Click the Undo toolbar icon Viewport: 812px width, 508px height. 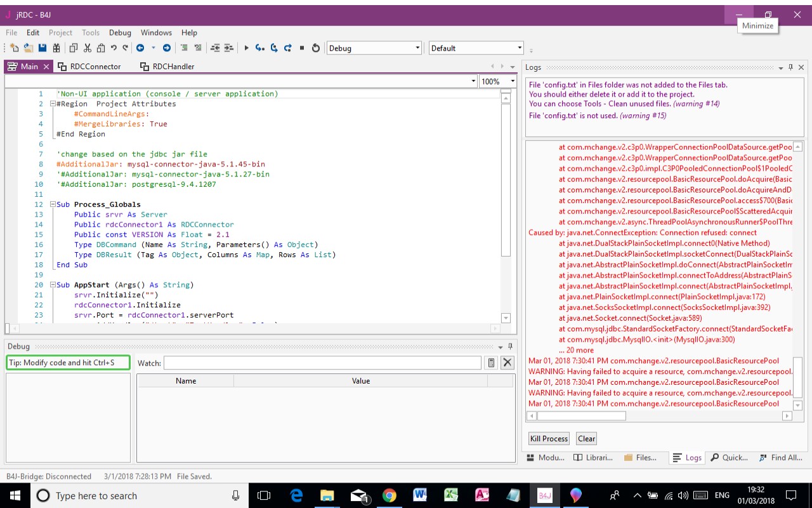coord(114,48)
